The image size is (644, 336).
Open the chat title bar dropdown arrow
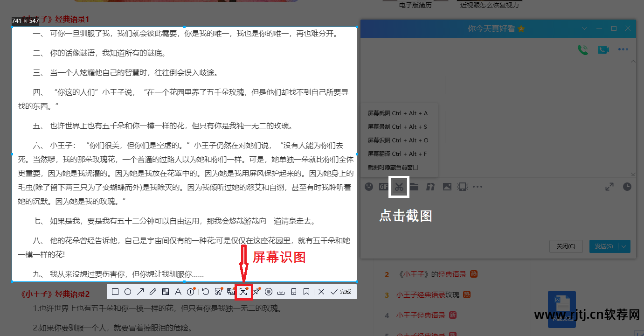click(x=585, y=28)
